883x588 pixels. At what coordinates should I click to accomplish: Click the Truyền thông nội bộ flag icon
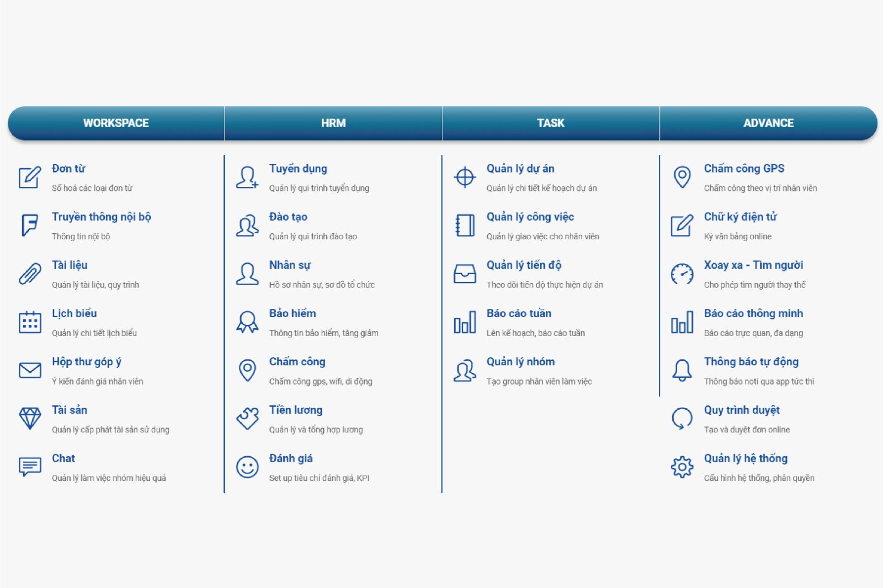pyautogui.click(x=30, y=225)
